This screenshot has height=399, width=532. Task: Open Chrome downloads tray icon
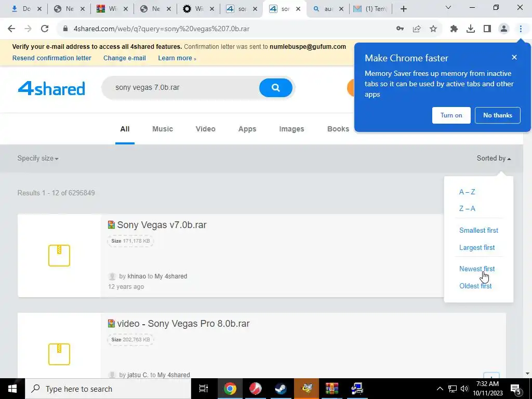click(471, 29)
